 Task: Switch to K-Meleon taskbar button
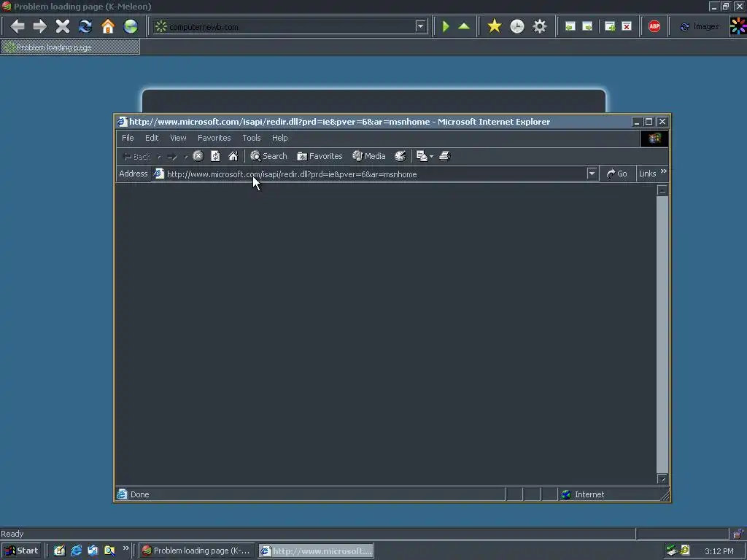196,551
